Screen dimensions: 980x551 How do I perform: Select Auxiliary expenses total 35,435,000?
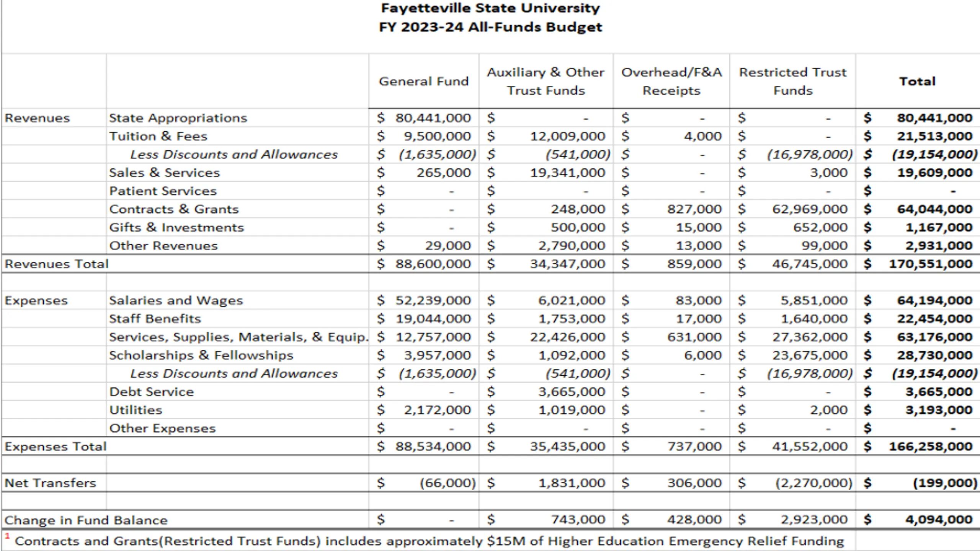tap(568, 447)
